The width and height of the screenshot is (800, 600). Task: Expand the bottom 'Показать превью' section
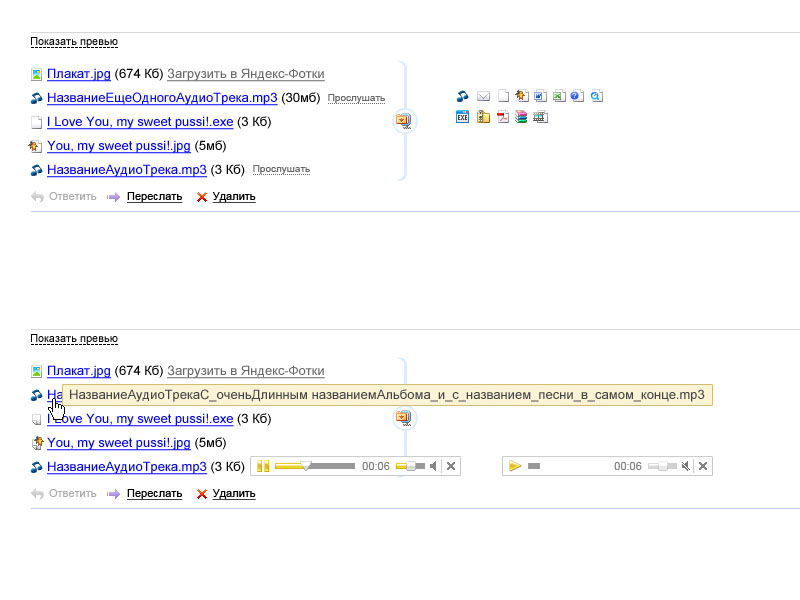click(x=74, y=339)
